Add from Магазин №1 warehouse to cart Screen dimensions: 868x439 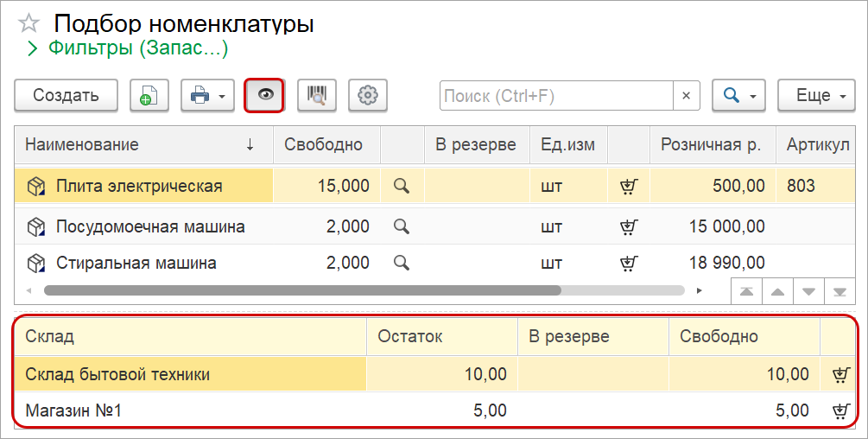tap(839, 411)
